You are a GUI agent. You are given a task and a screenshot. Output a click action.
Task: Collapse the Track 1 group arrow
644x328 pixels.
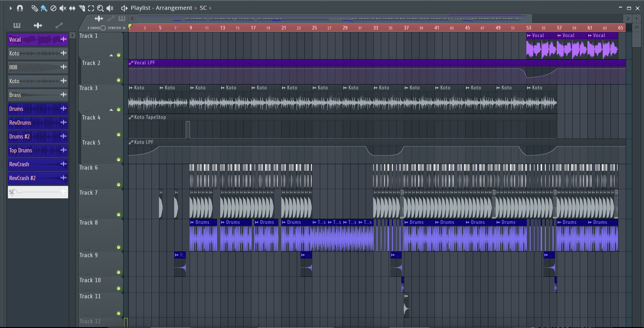[x=111, y=55]
